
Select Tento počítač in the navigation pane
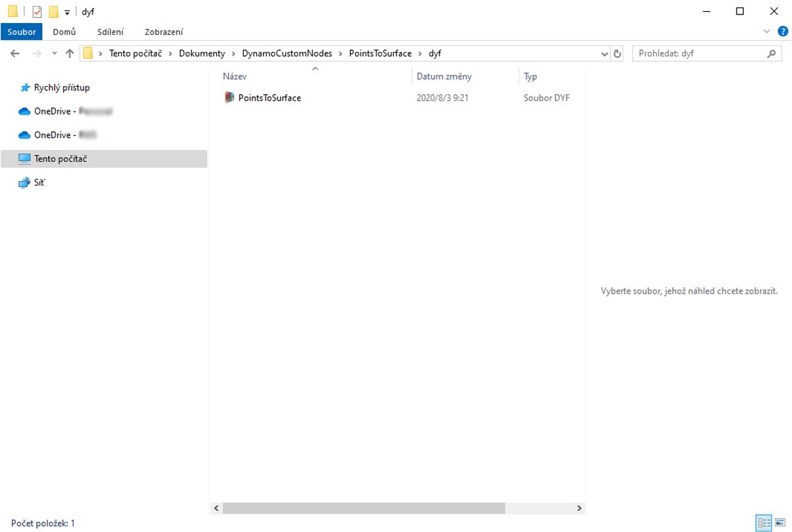point(104,159)
